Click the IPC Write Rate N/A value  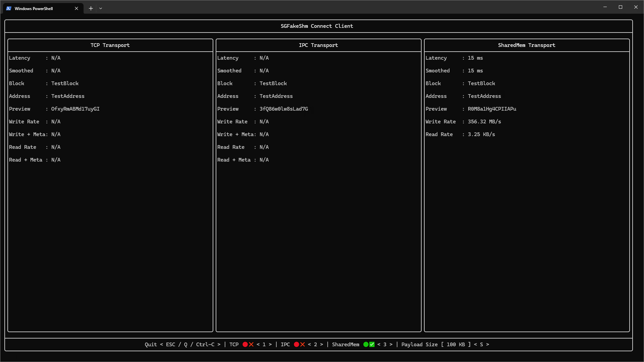(264, 122)
